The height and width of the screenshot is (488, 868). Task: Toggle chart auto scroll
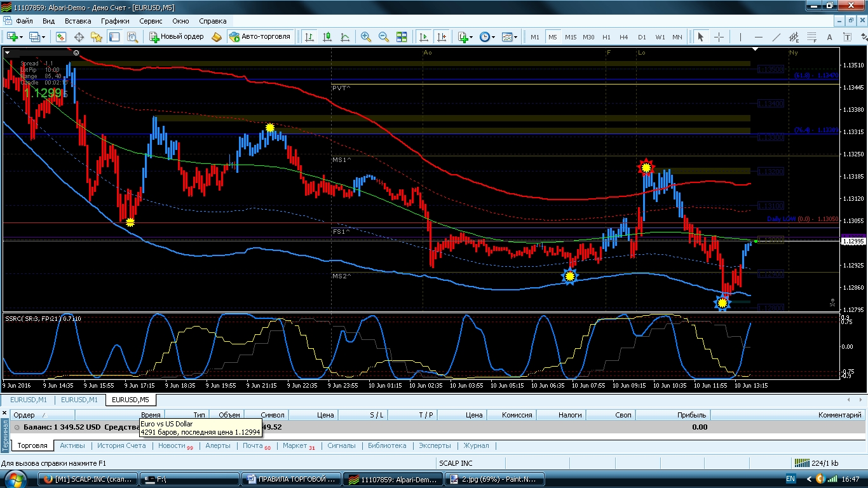424,37
